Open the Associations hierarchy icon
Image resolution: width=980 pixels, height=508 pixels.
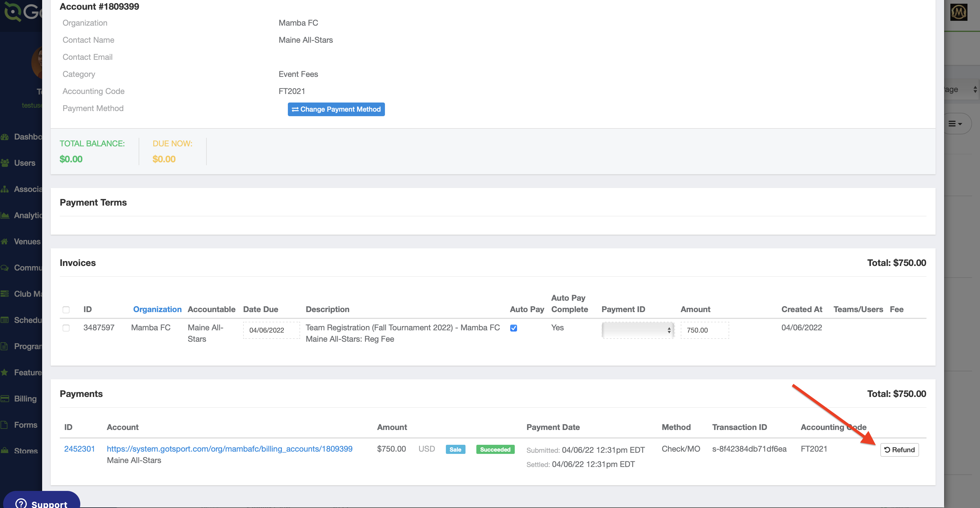tap(5, 189)
